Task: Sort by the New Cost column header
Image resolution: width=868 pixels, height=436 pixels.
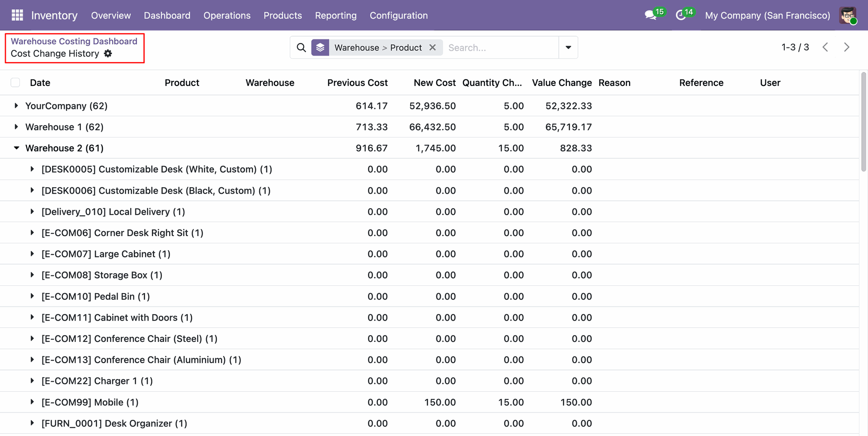Action: pos(434,83)
